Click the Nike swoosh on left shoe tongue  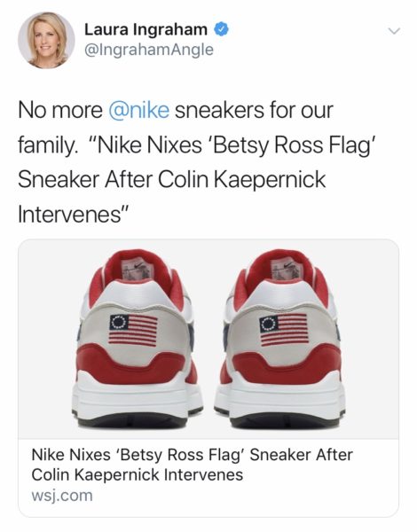(138, 266)
